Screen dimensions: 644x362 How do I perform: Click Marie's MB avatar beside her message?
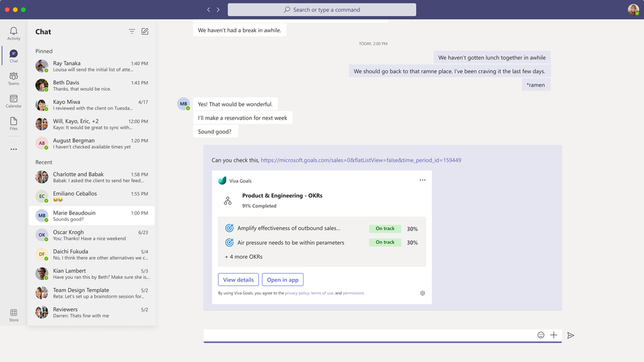coord(184,104)
